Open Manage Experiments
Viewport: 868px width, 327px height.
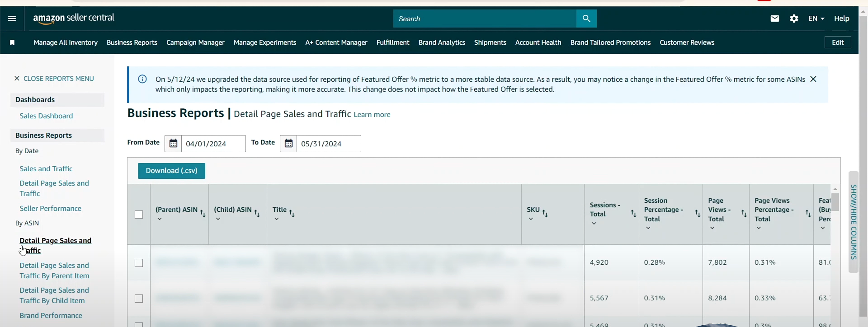265,42
